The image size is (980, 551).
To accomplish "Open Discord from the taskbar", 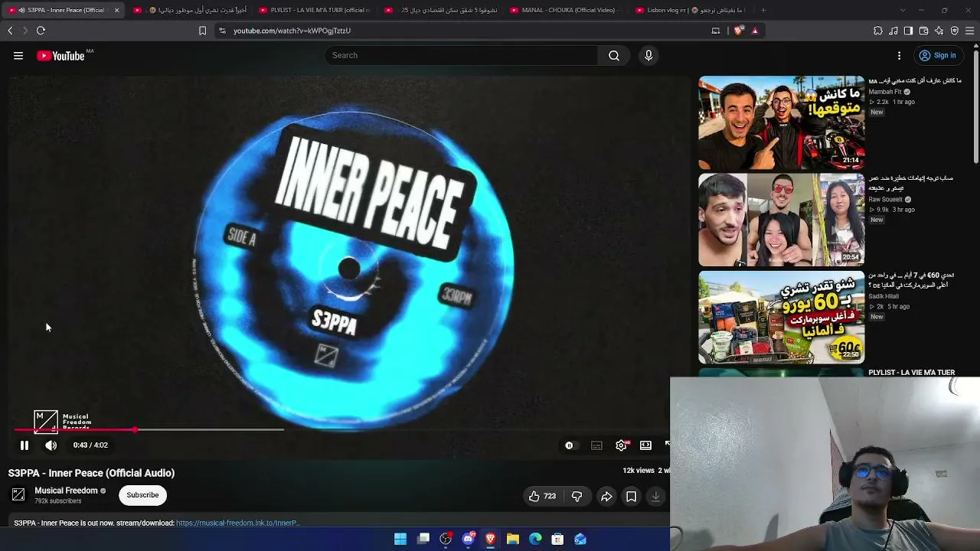I will click(x=468, y=540).
